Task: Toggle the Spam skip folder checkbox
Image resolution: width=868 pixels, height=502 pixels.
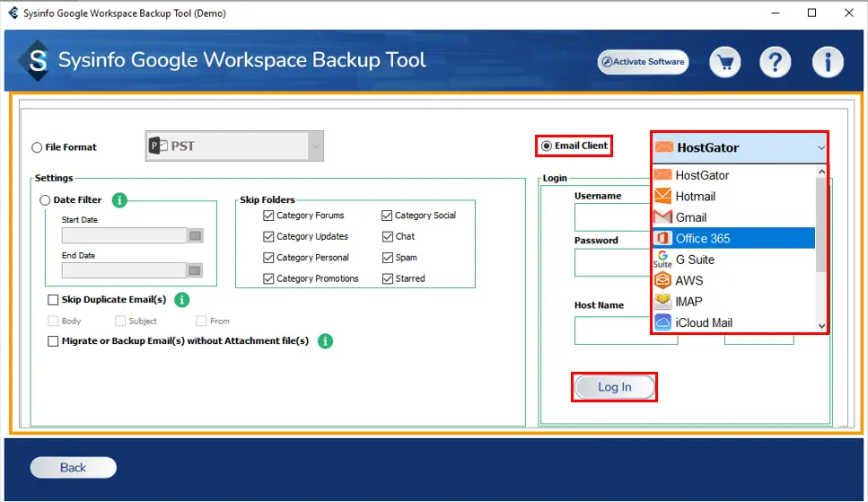Action: pyautogui.click(x=387, y=258)
